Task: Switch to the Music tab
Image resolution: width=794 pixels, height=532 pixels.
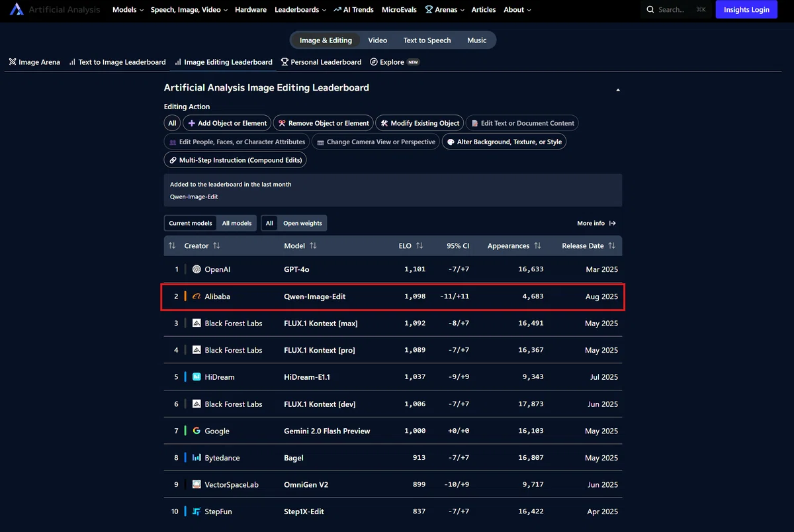Action: (x=476, y=40)
